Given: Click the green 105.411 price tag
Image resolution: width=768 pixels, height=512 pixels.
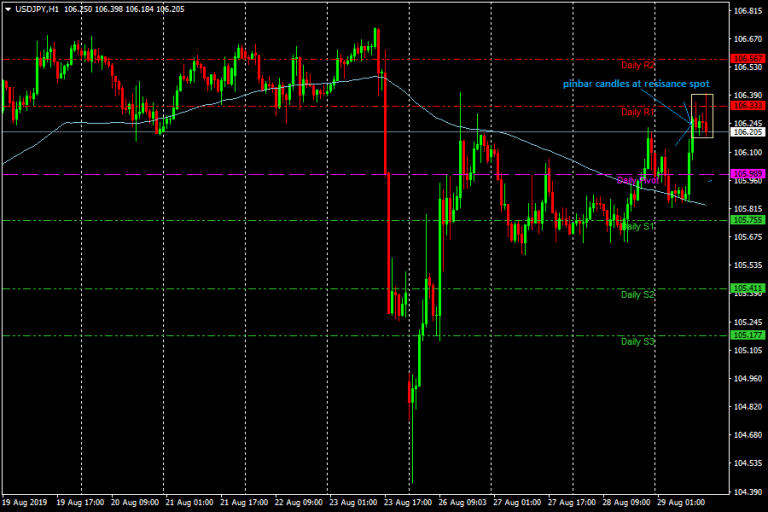Looking at the screenshot, I should click(x=747, y=288).
